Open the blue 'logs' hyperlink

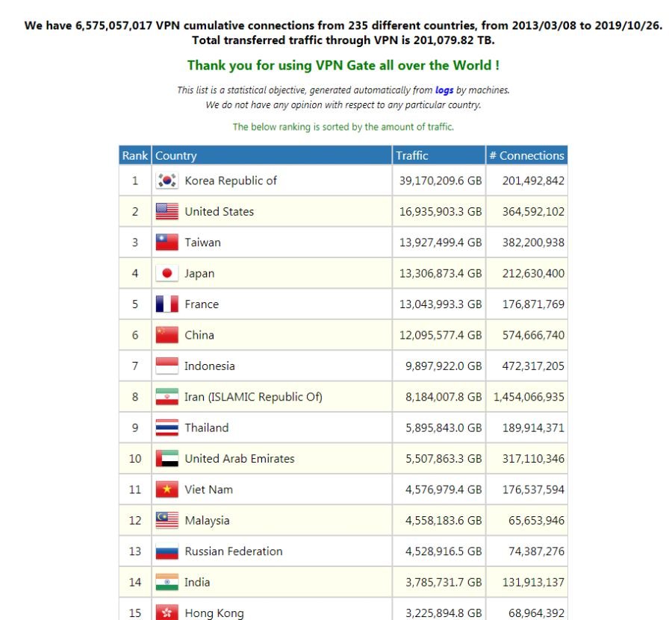tap(444, 90)
